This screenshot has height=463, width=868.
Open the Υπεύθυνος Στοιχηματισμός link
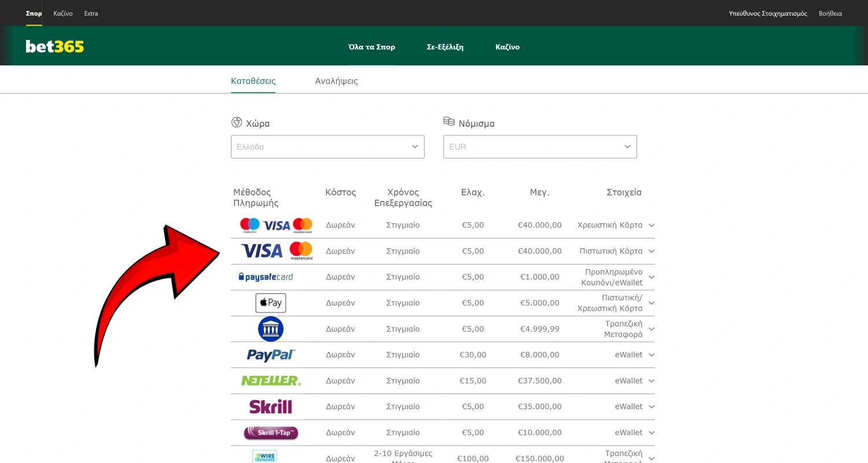pyautogui.click(x=767, y=13)
